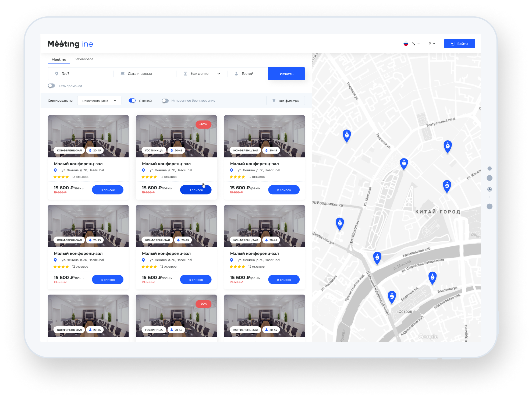Screen dimensions: 532x400
Task: Enable the Есть промокод toggle
Action: 51,86
